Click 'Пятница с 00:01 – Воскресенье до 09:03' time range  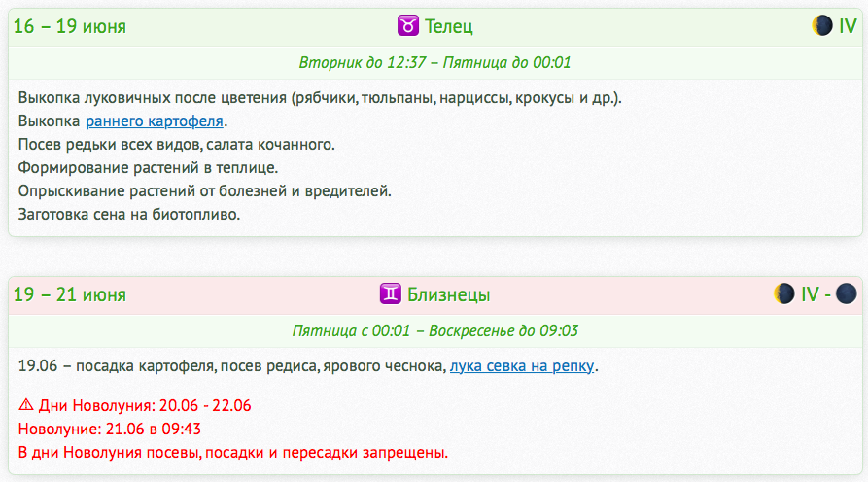click(434, 330)
